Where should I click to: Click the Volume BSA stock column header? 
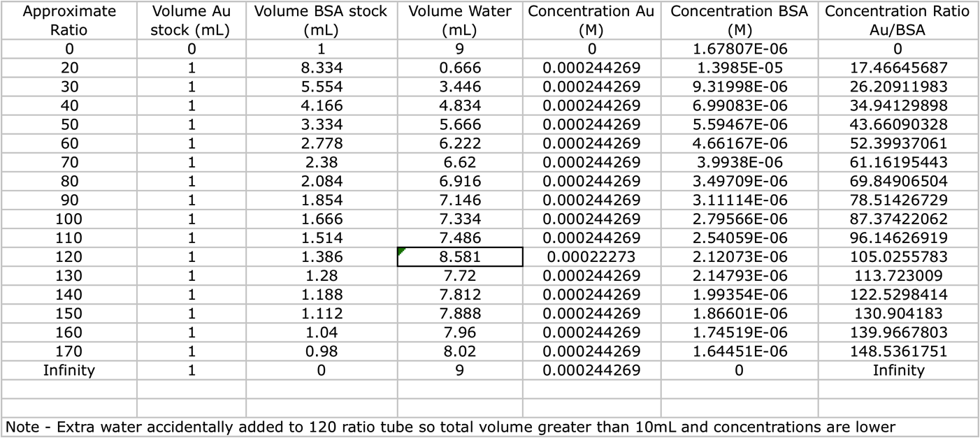pyautogui.click(x=321, y=20)
